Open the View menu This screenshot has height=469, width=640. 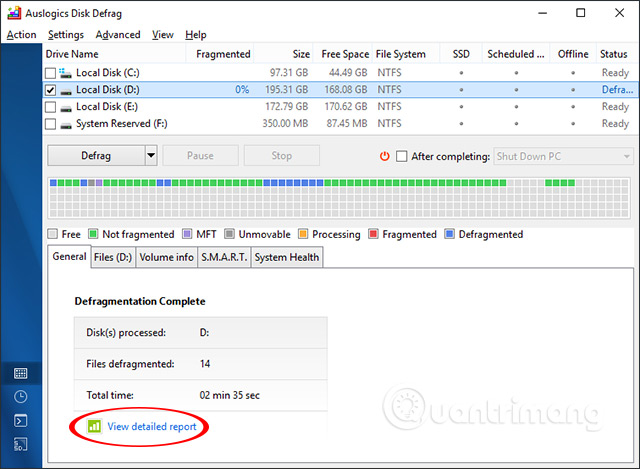tap(163, 35)
